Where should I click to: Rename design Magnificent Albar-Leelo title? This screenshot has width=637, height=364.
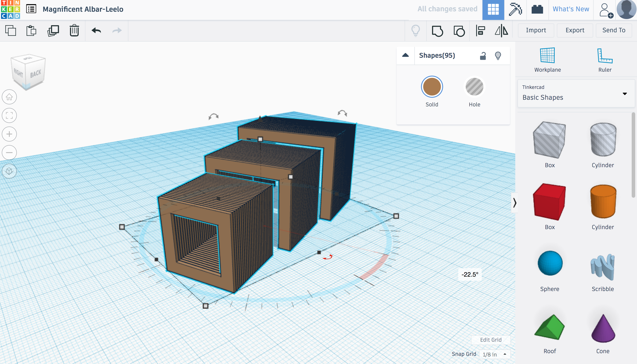point(83,9)
